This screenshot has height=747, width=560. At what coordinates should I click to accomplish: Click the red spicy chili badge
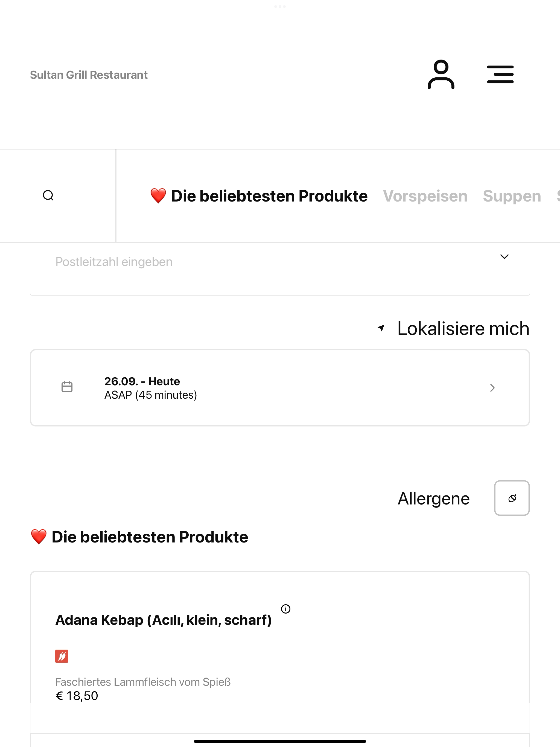[x=62, y=656]
